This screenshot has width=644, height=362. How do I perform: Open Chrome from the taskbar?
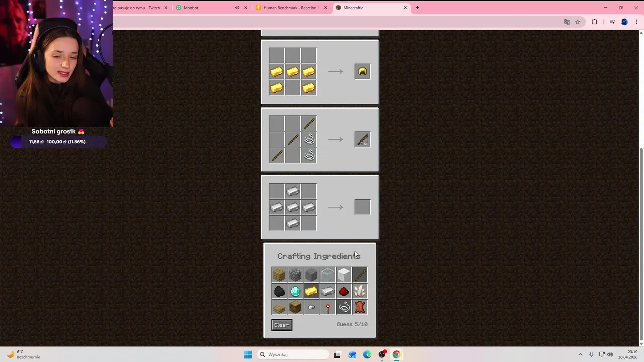(396, 355)
